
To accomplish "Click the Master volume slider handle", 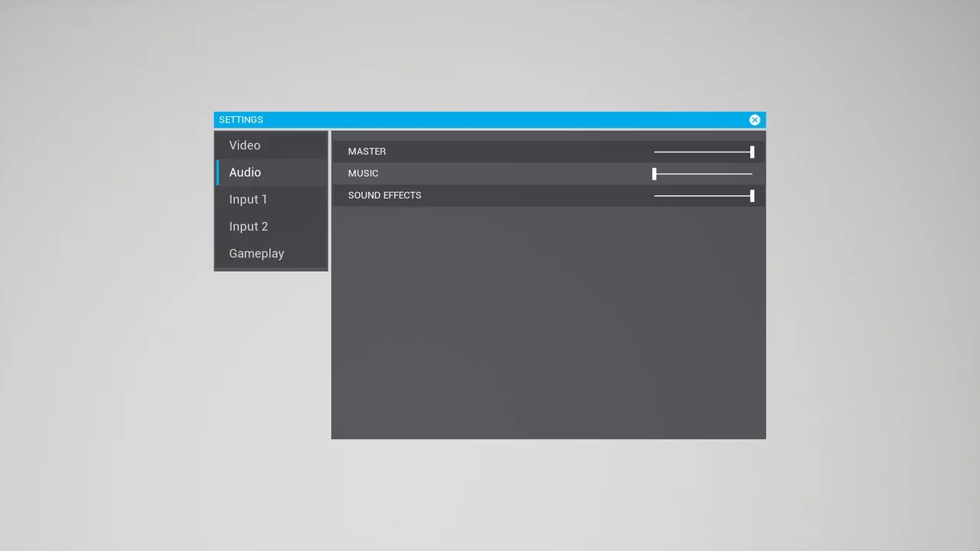I will (x=752, y=152).
